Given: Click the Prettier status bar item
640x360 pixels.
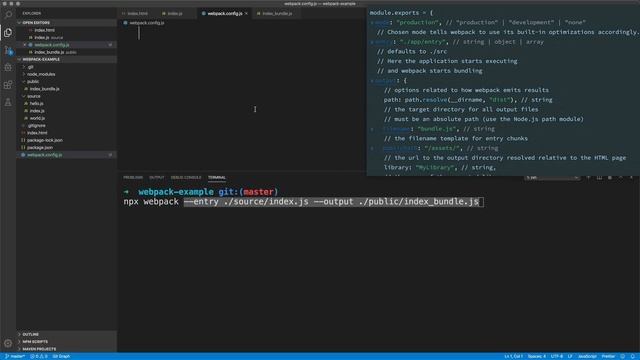Looking at the screenshot, I should point(608,356).
